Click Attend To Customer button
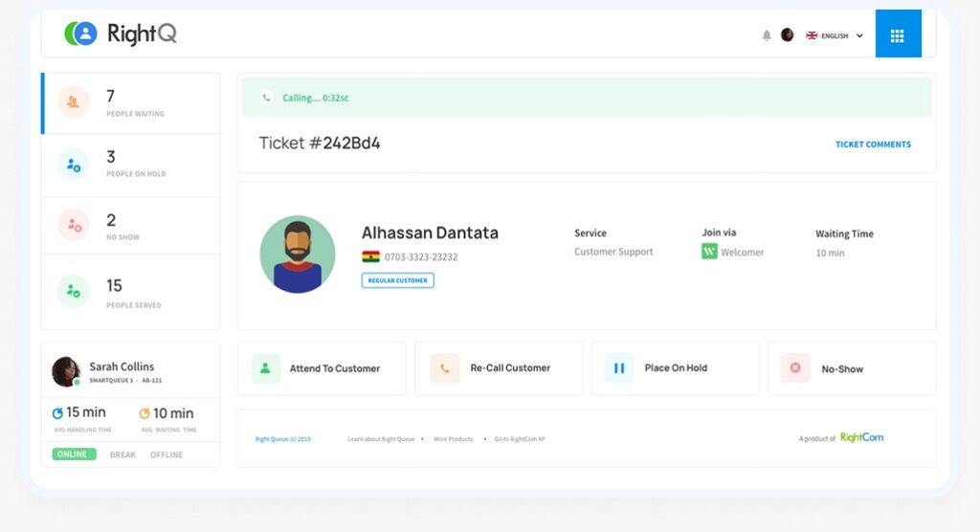Screen dimensions: 980x532 (322, 368)
